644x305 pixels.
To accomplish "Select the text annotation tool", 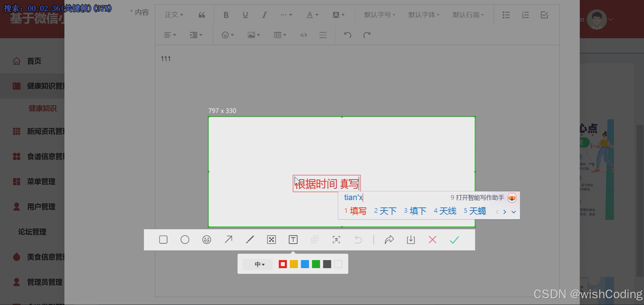I will (x=293, y=240).
